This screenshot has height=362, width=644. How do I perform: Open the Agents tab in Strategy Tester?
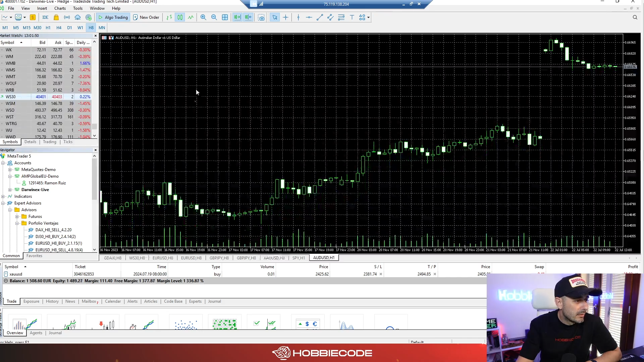tap(36, 333)
